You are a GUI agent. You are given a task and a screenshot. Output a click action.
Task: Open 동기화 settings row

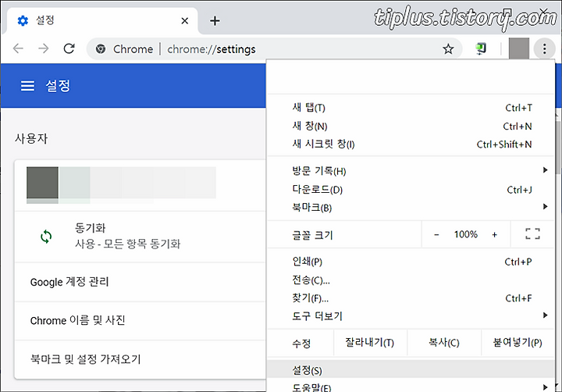140,237
